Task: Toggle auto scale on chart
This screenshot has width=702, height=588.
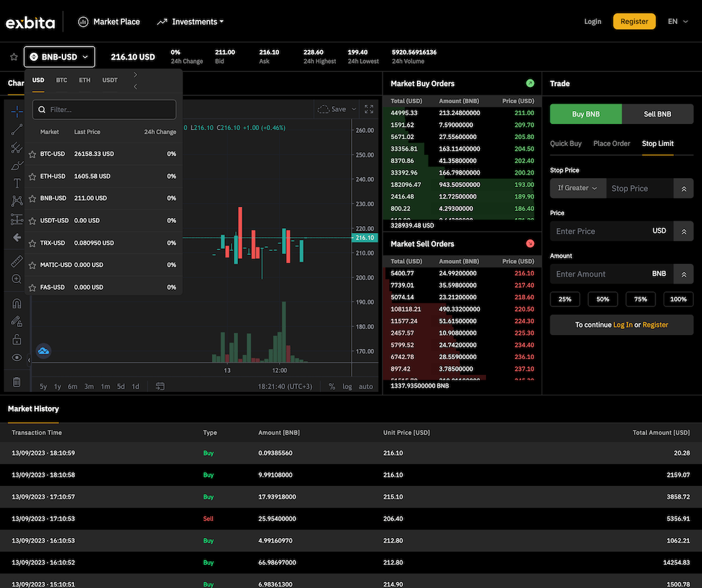Action: coord(366,387)
